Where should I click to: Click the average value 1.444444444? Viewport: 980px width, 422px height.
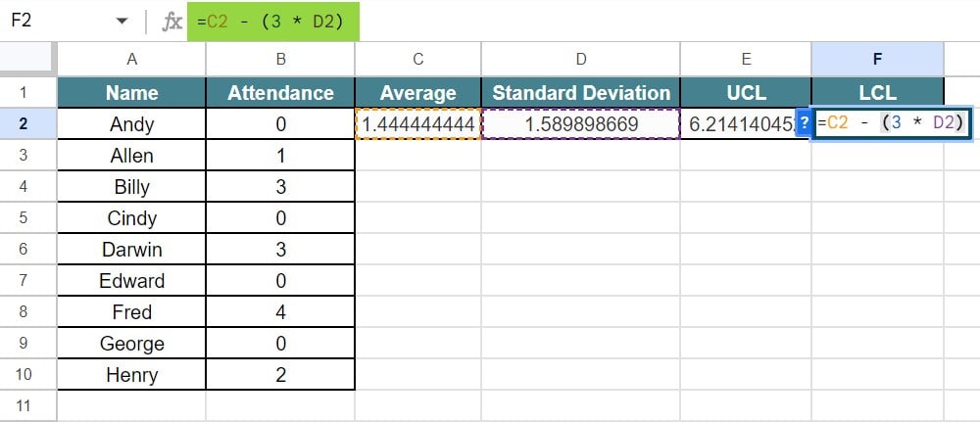click(418, 123)
